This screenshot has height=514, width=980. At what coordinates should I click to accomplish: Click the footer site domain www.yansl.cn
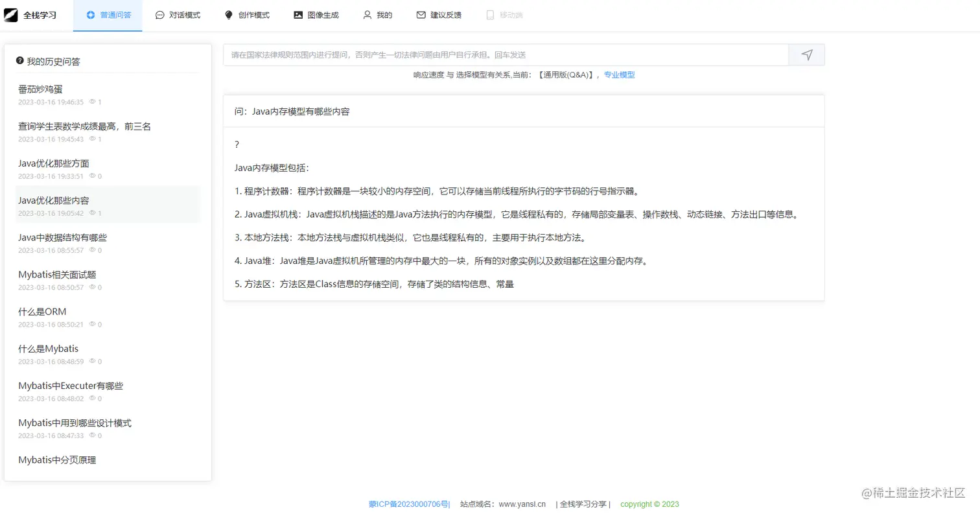[522, 504]
